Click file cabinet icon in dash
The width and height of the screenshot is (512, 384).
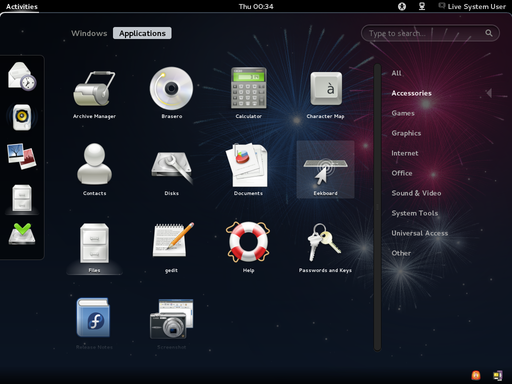pos(22,198)
